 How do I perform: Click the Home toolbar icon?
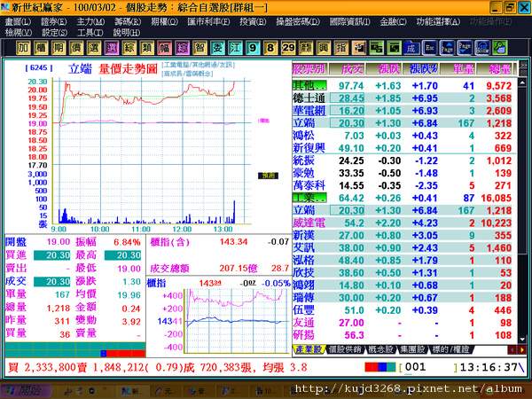(482, 48)
